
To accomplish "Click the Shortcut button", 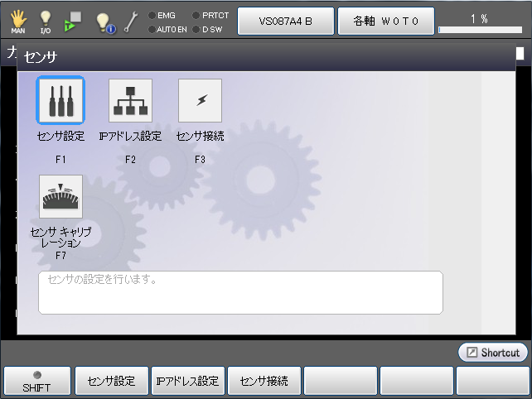I will 492,353.
